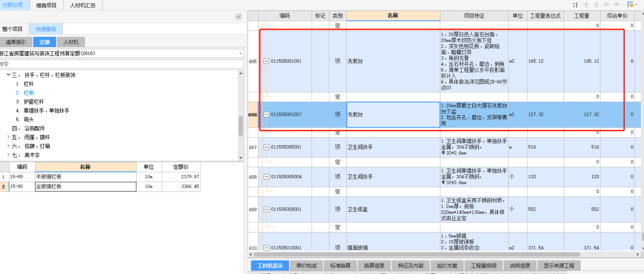Click the row height adjust icon

[x=575, y=5]
